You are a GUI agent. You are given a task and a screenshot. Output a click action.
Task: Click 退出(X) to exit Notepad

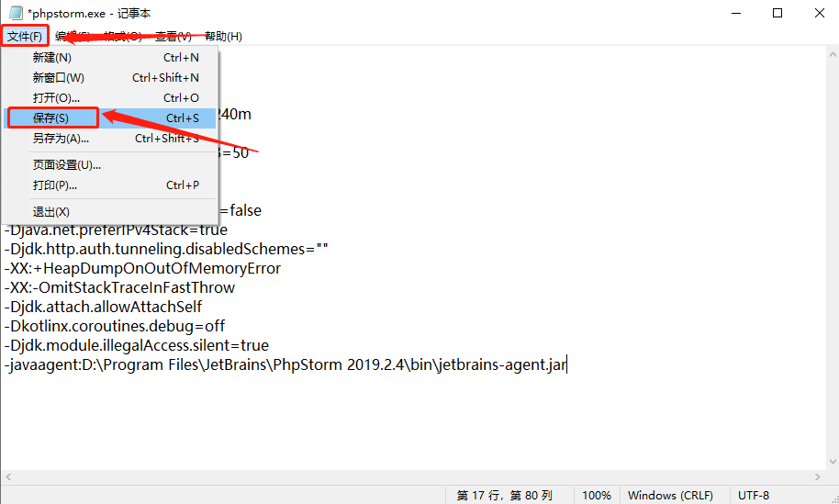109,211
